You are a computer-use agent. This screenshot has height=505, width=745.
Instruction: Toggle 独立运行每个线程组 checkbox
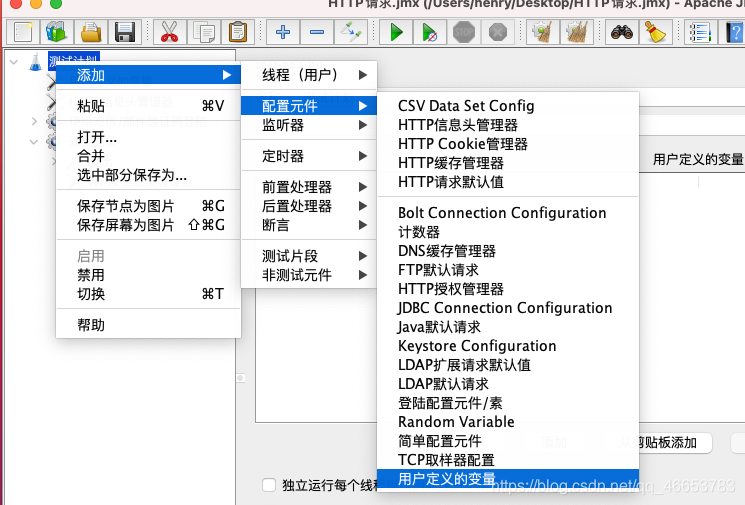tap(269, 485)
